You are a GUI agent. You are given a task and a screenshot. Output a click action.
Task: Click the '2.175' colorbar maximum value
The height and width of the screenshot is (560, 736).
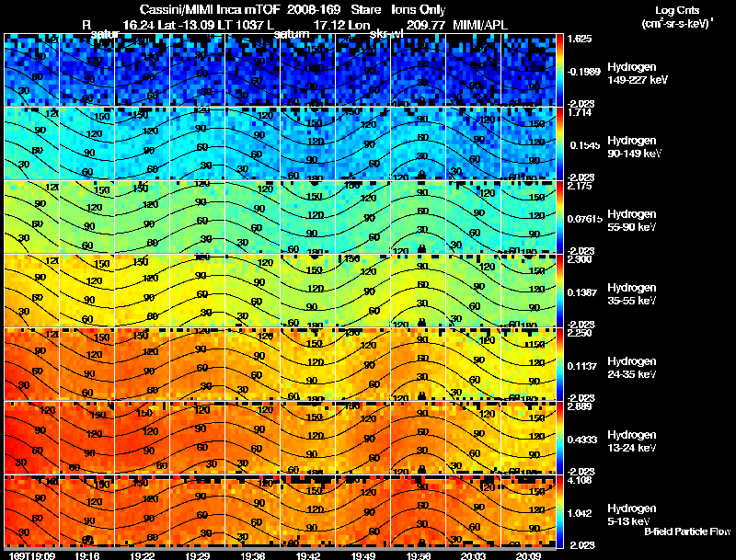pyautogui.click(x=580, y=186)
